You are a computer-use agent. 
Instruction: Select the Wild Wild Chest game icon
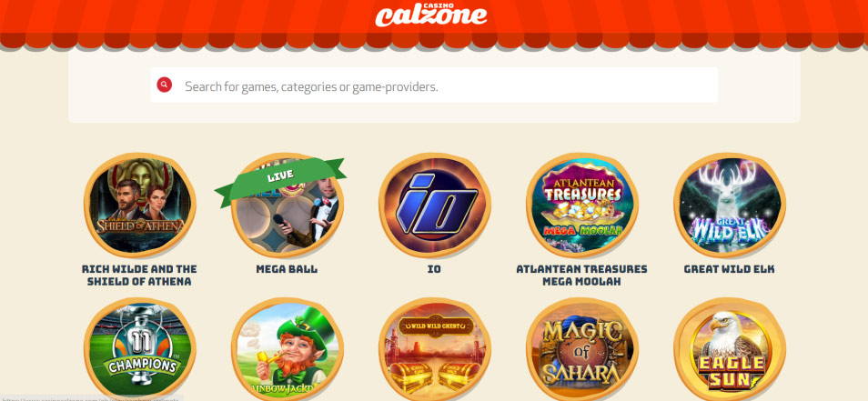pyautogui.click(x=435, y=349)
